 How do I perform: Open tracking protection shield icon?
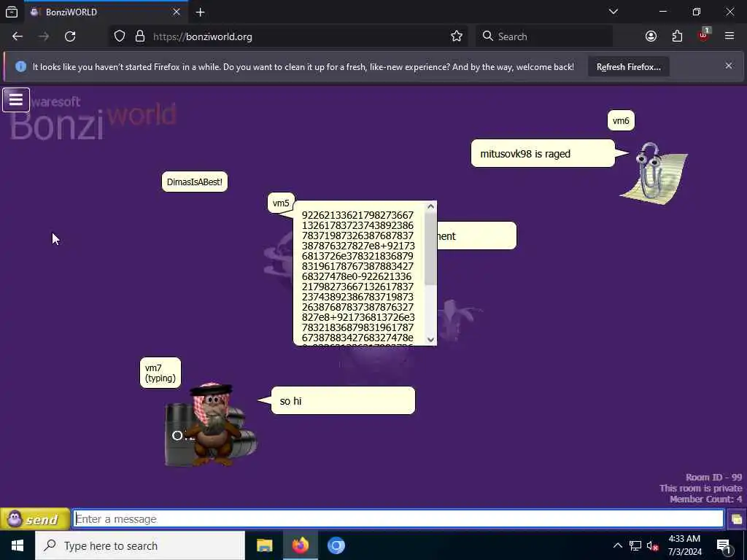(120, 36)
